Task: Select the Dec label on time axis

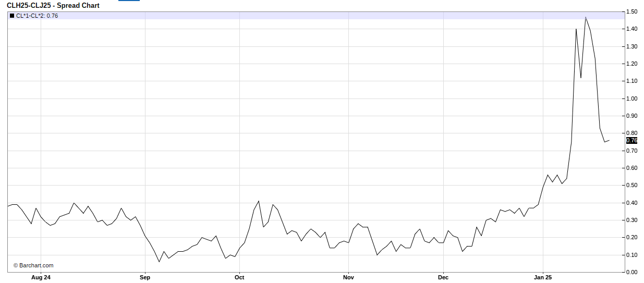Action: tap(443, 277)
